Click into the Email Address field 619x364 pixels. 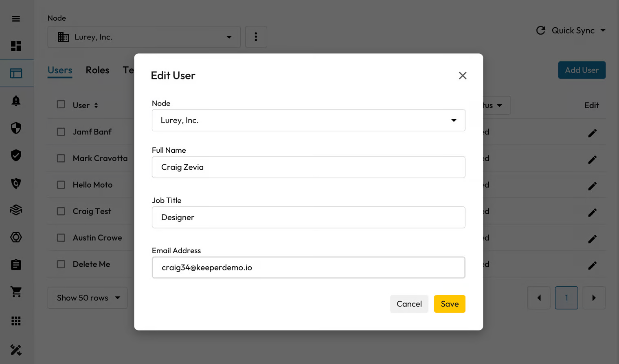(x=308, y=268)
